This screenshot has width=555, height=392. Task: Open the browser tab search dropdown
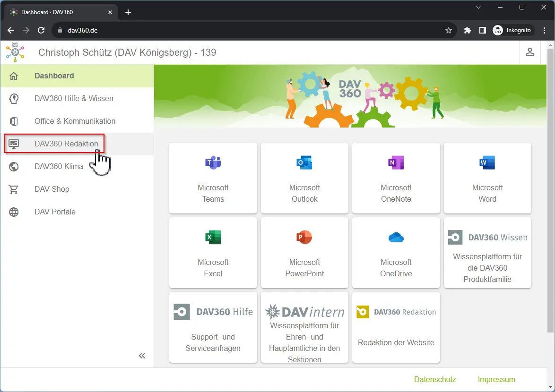tap(478, 7)
